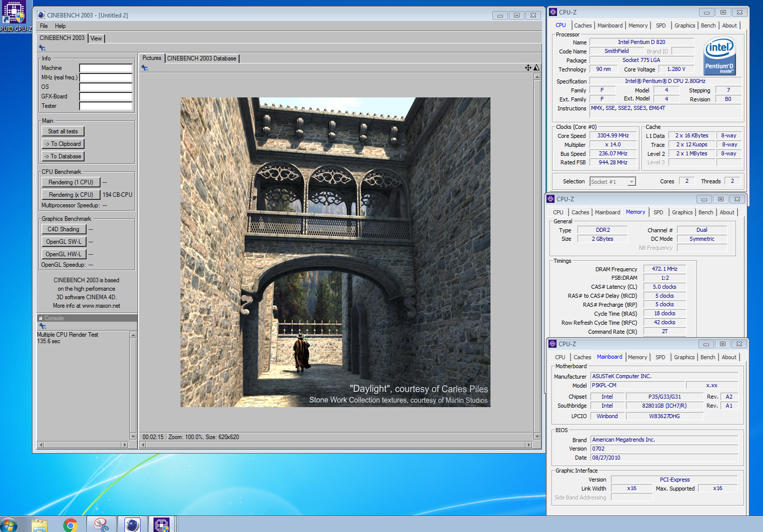Click the To Clipboard button
This screenshot has height=532, width=763.
coord(63,144)
